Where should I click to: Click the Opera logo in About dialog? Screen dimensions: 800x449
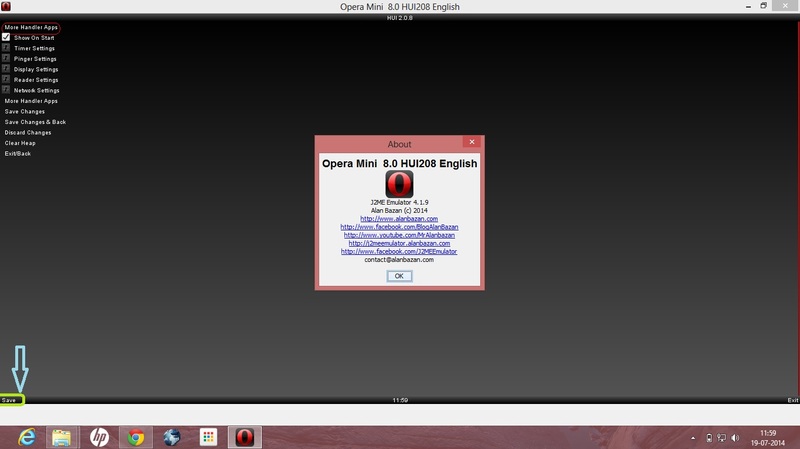tap(399, 184)
